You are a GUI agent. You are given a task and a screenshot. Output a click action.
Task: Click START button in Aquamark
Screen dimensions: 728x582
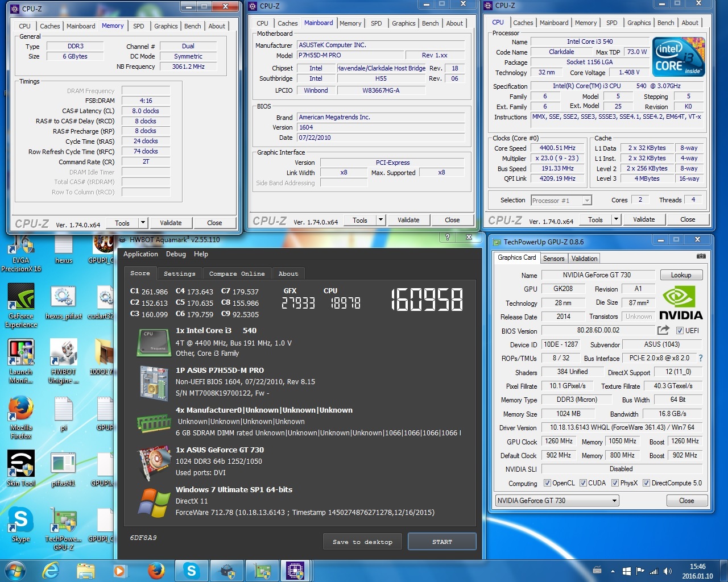coord(442,542)
